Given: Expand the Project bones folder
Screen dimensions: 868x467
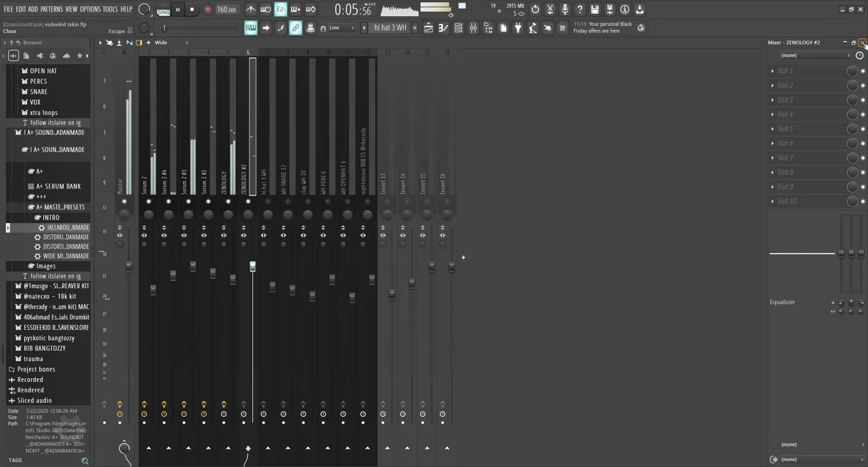Looking at the screenshot, I should click(36, 369).
